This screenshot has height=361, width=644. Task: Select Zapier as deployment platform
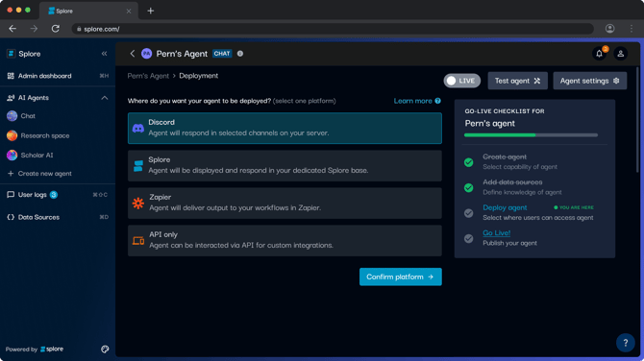point(285,204)
